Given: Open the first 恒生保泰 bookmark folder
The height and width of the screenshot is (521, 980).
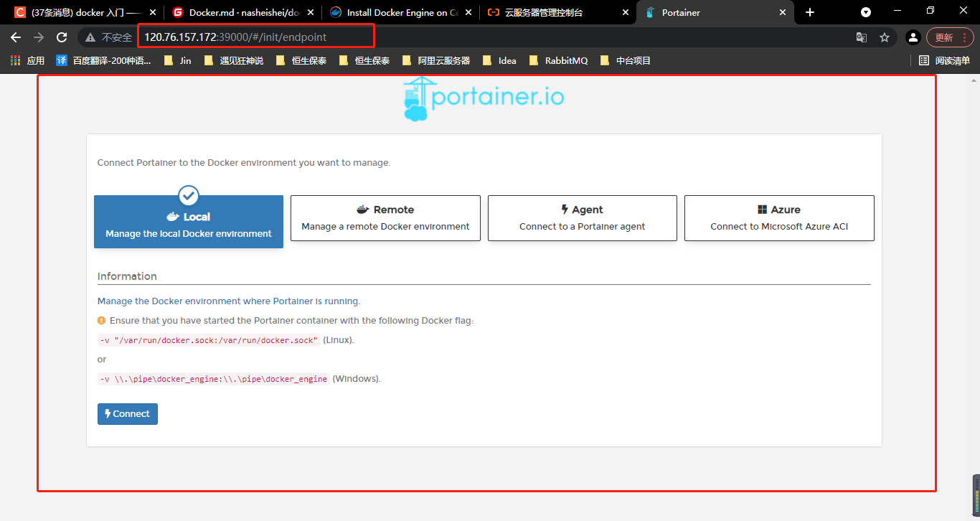Looking at the screenshot, I should (301, 61).
